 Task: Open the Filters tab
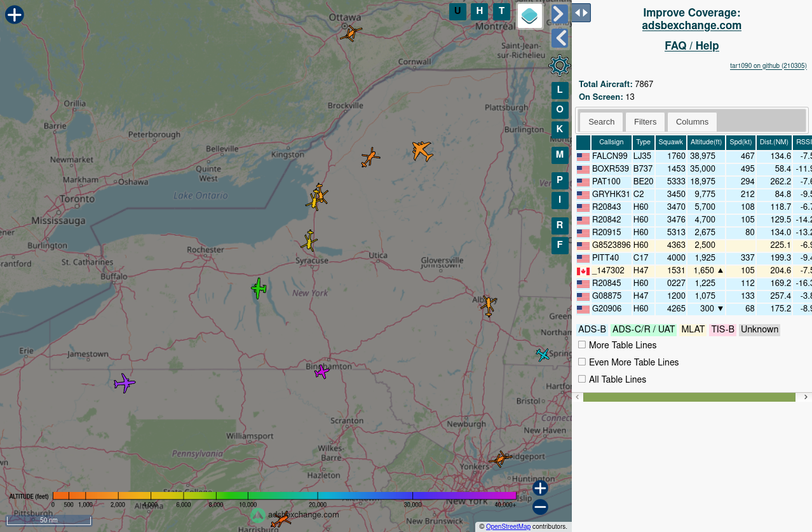pyautogui.click(x=646, y=122)
